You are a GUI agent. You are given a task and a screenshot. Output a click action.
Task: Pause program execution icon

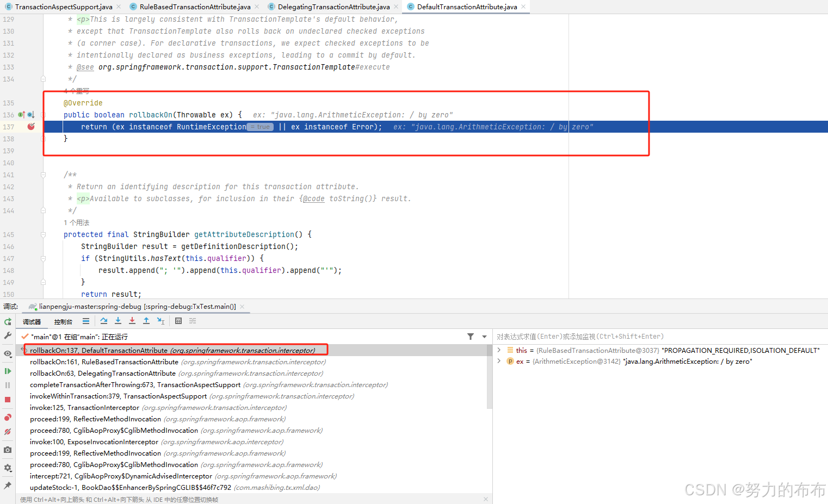(8, 385)
